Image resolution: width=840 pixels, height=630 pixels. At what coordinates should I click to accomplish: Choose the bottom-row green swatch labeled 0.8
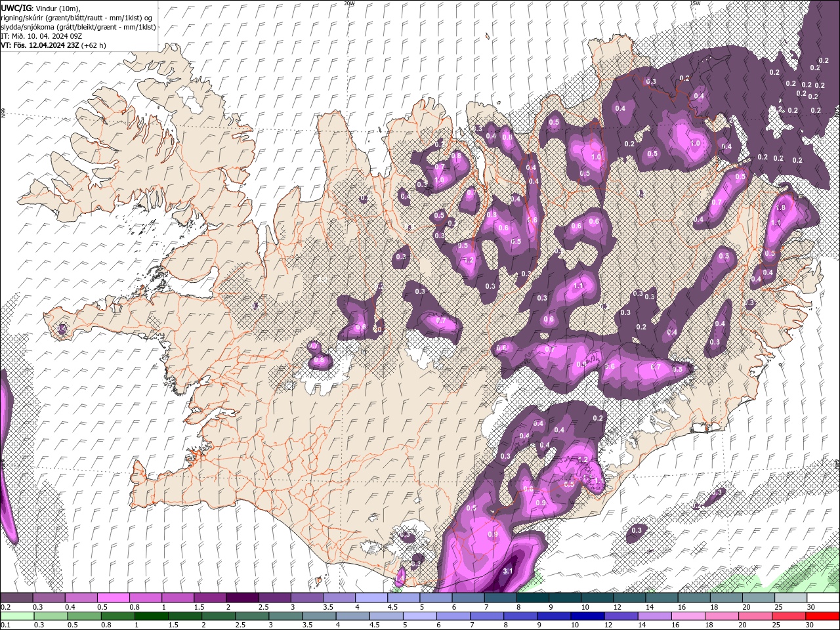[117, 616]
